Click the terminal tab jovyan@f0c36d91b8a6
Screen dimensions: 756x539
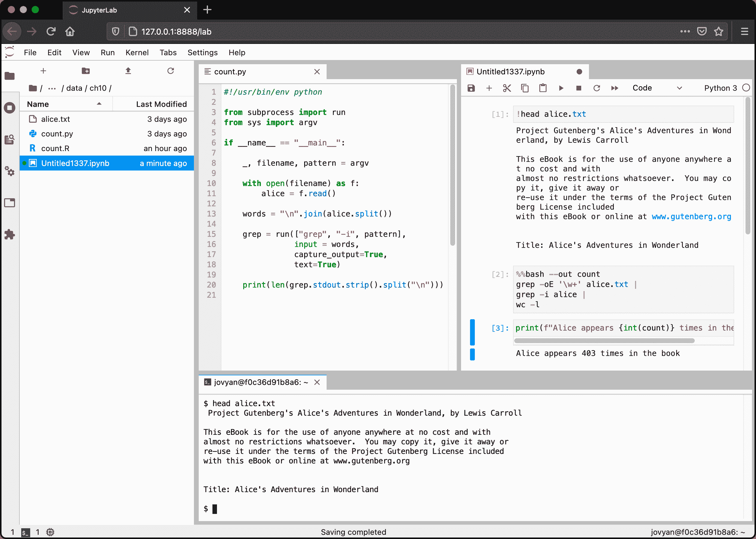tap(258, 382)
